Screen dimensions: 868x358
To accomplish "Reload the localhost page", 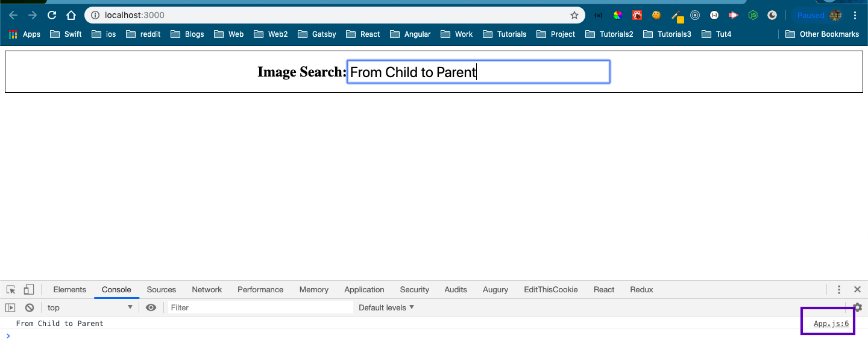I will tap(52, 15).
